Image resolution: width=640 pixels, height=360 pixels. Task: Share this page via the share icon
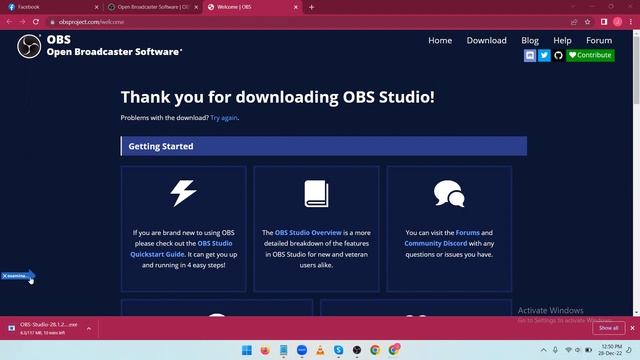(574, 22)
